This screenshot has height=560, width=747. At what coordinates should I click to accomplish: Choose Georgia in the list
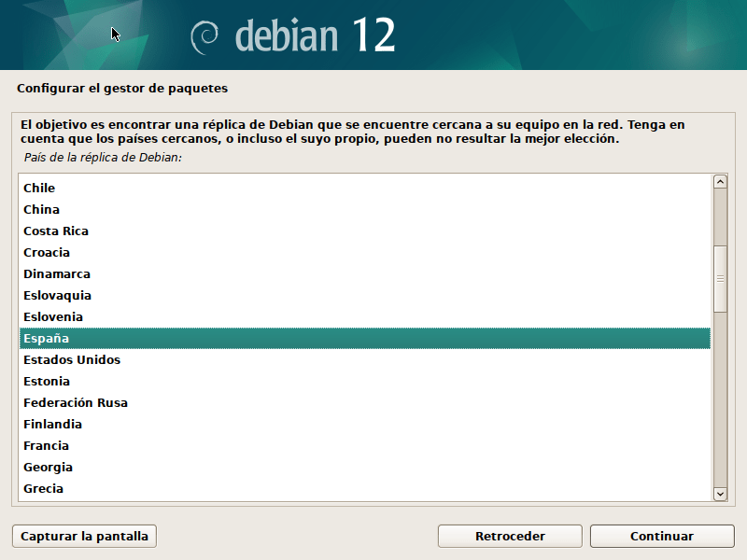365,467
